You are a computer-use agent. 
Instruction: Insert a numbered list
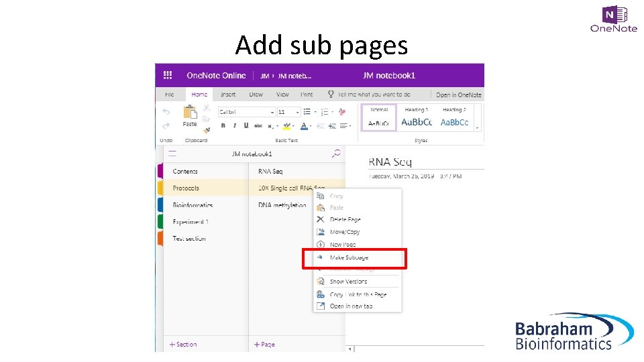[325, 112]
